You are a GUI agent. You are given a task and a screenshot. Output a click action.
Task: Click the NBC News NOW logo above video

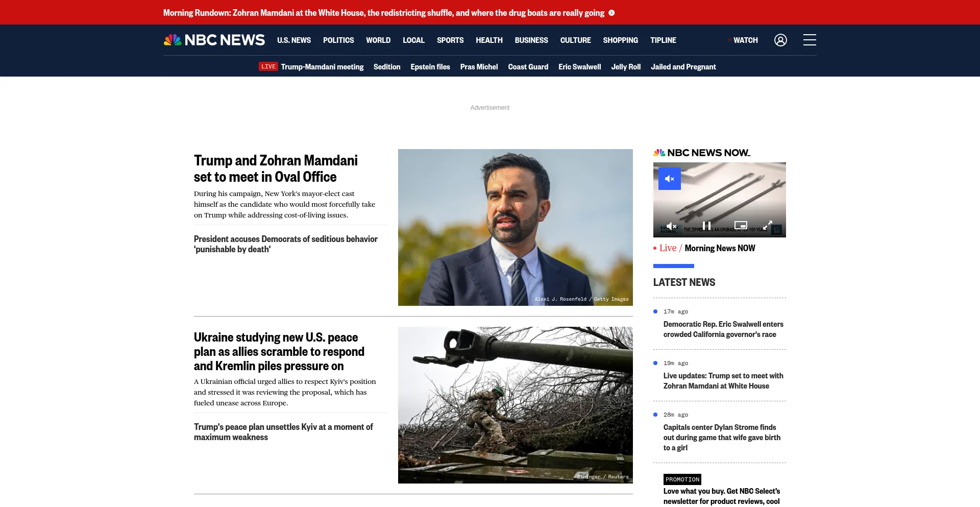[x=702, y=153]
